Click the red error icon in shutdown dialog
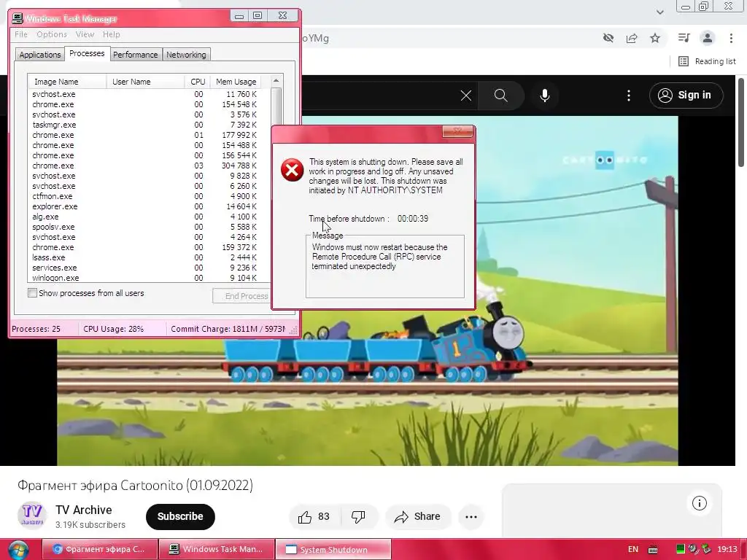This screenshot has height=560, width=747. pyautogui.click(x=292, y=169)
